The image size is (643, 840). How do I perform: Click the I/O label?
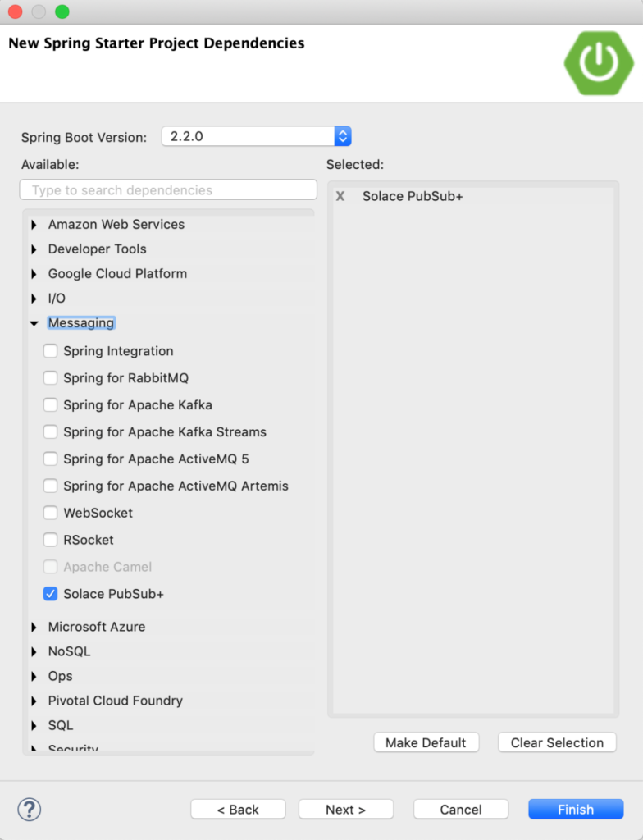point(57,299)
